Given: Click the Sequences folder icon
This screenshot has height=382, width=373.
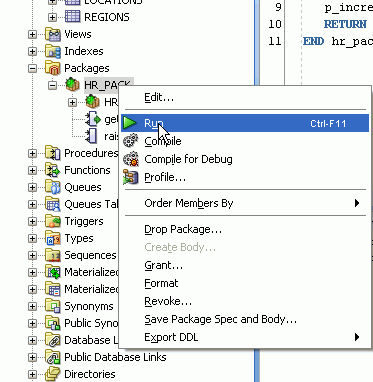Looking at the screenshot, I should (53, 255).
